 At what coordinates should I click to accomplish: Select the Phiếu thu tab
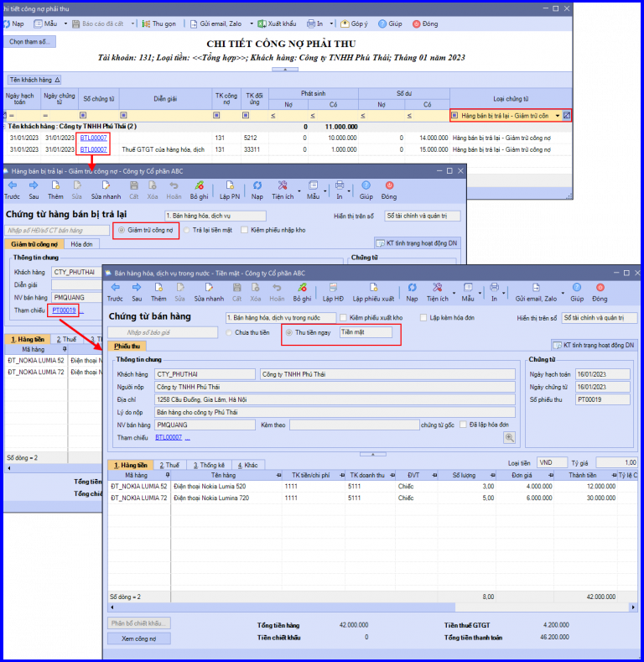127,347
